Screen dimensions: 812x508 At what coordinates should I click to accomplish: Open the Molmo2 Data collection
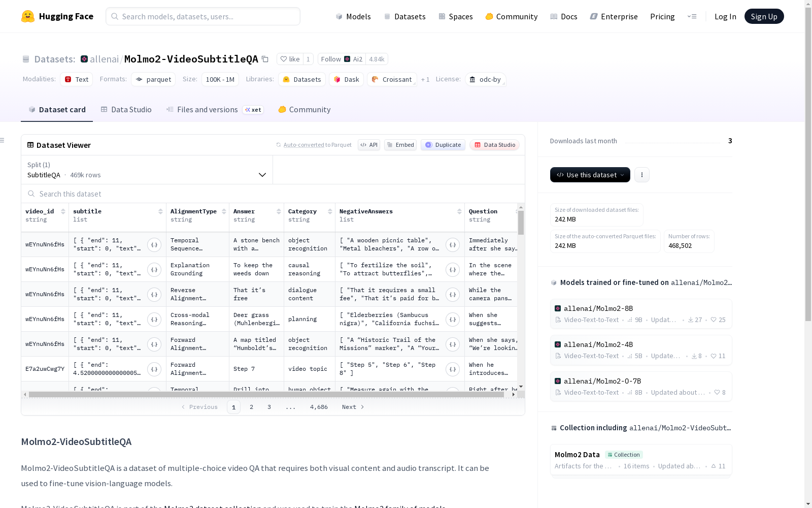click(x=641, y=460)
